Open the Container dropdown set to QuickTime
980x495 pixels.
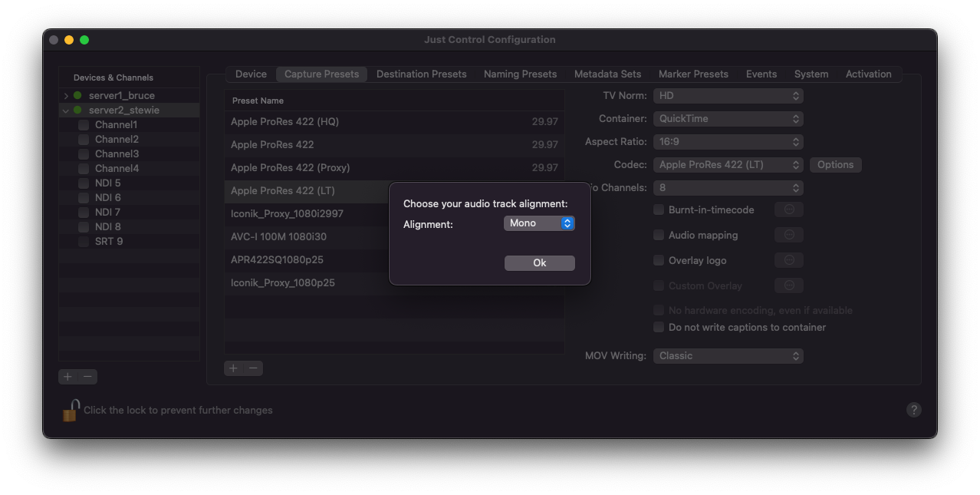point(728,119)
